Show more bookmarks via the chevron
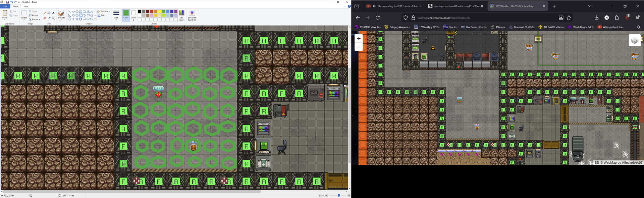This screenshot has height=198, width=644. 638,27
